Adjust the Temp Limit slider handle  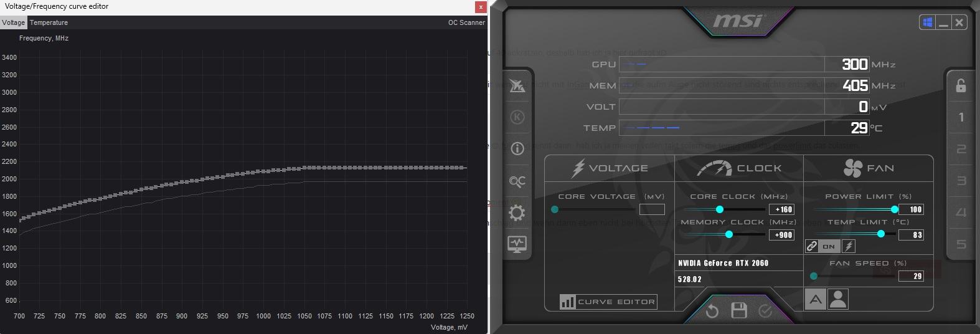(881, 234)
